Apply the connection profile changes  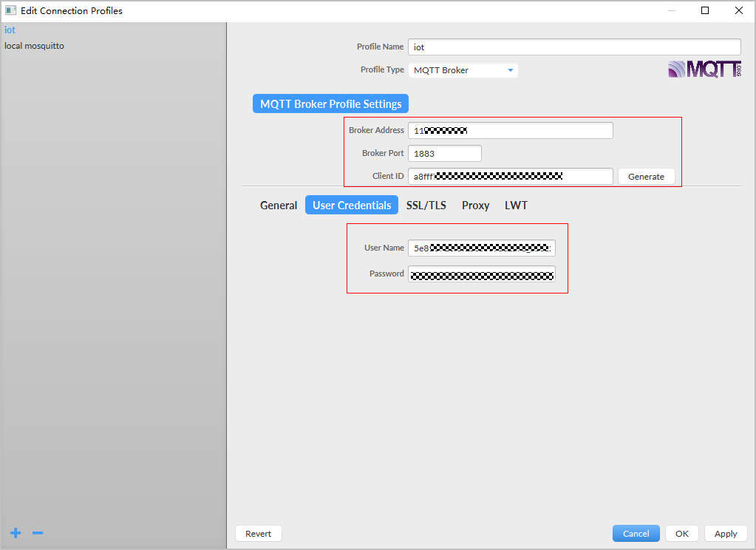click(726, 534)
